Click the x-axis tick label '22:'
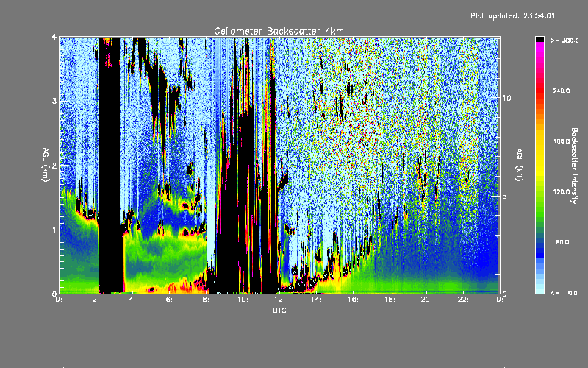 coord(463,300)
